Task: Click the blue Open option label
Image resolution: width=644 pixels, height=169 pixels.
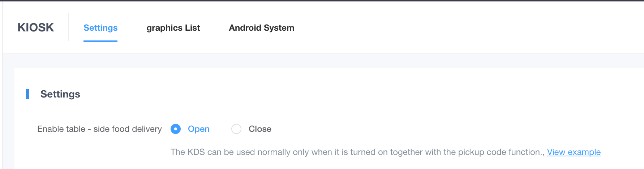Action: [x=198, y=129]
